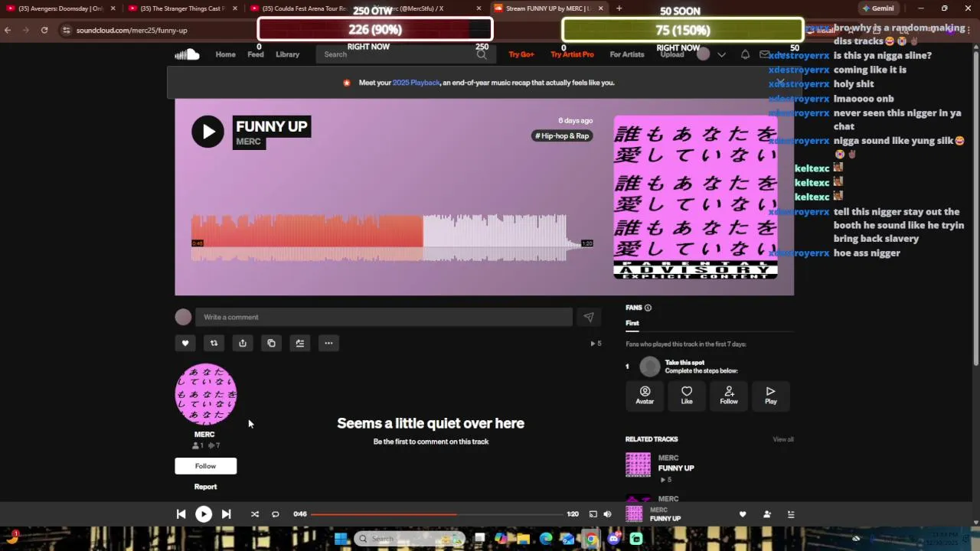View the track cover artwork
This screenshot has height=551, width=980.
coord(695,197)
